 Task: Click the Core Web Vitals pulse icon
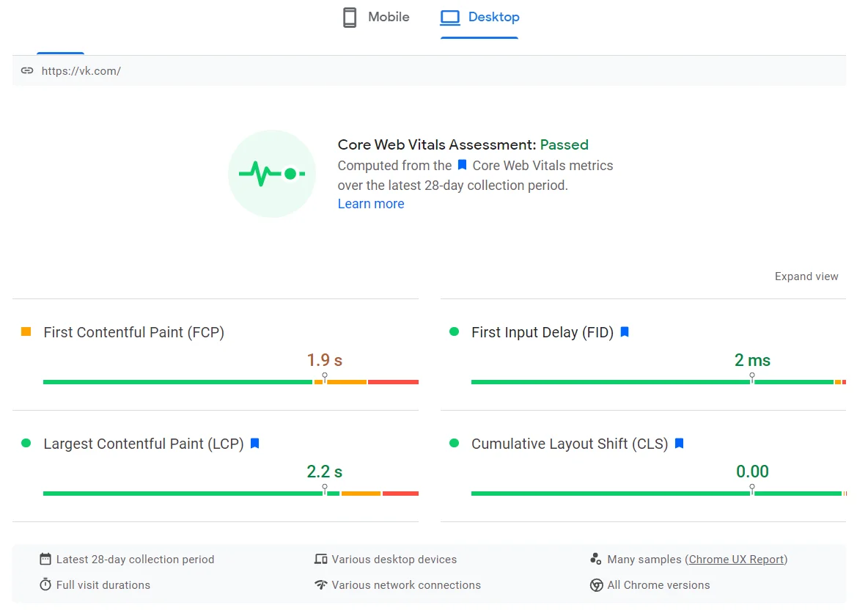pyautogui.click(x=272, y=174)
